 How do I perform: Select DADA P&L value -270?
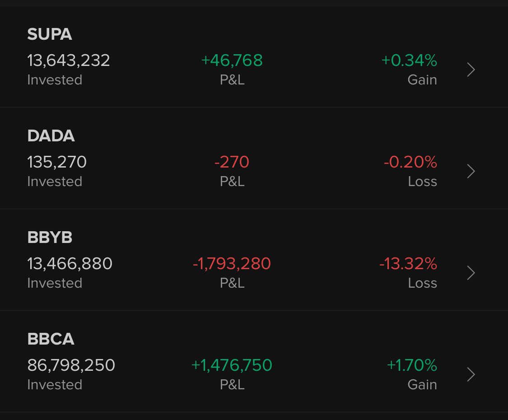tap(232, 162)
